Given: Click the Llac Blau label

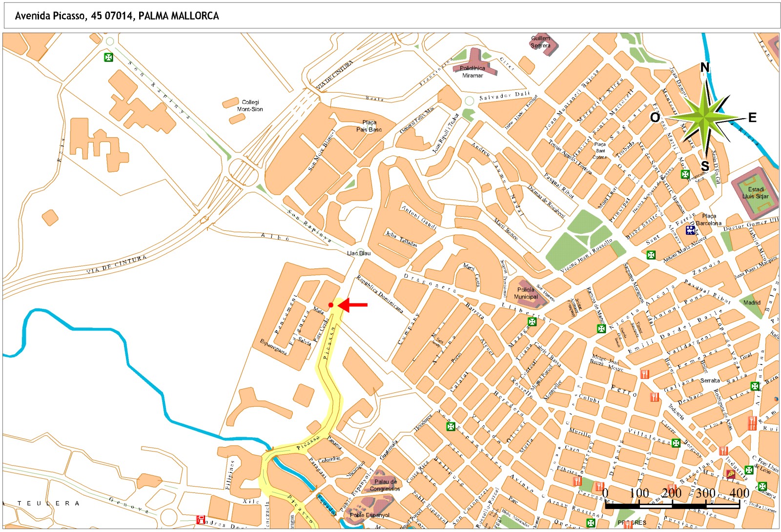Looking at the screenshot, I should pos(359,253).
